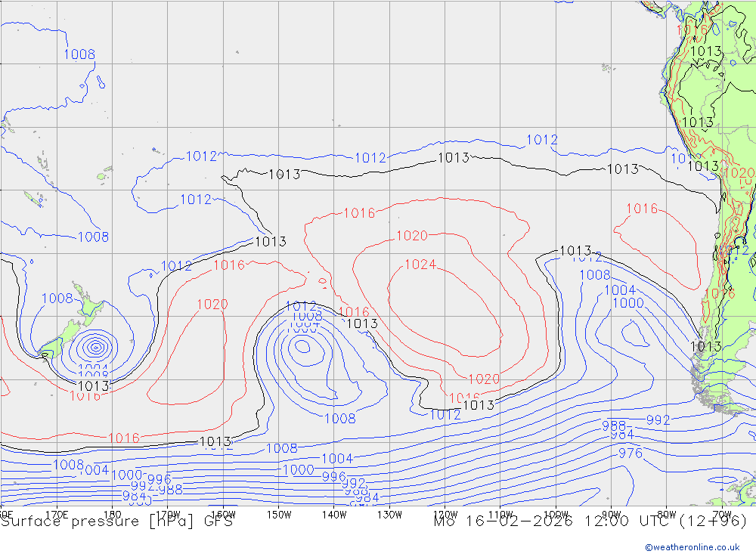Viewport: 756px width, 554px height.
Task: Click the blue 1012 label at top center-right
Action: [542, 140]
